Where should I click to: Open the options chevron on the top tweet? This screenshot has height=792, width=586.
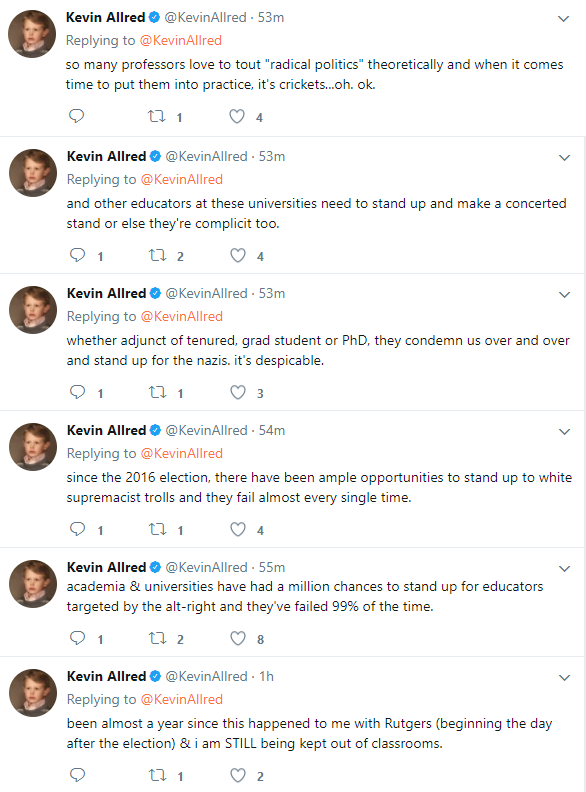coord(563,19)
